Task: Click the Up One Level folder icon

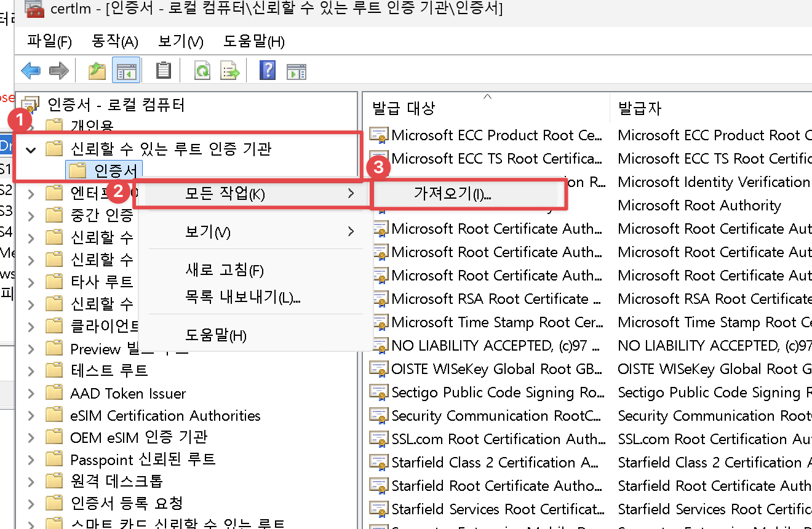Action: [x=97, y=71]
